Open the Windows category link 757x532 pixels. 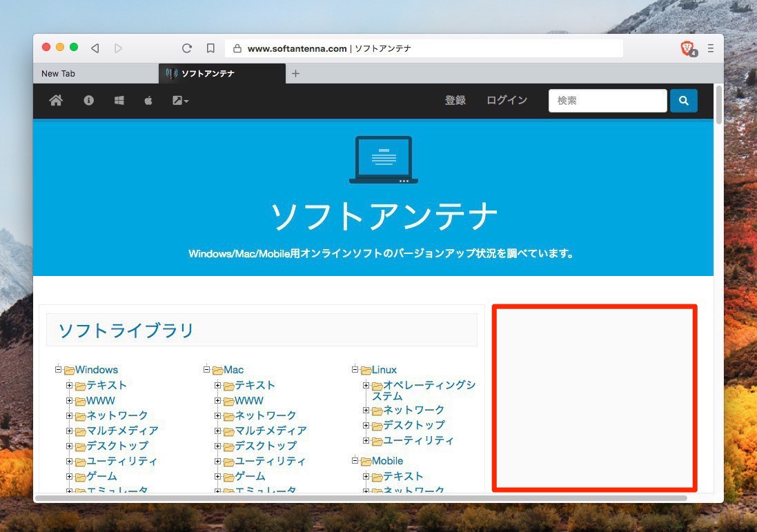97,370
